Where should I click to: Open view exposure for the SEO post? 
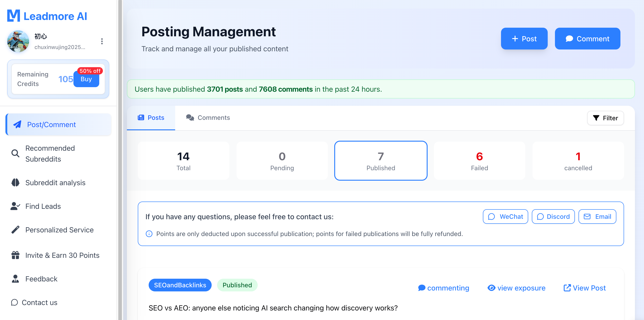(516, 288)
